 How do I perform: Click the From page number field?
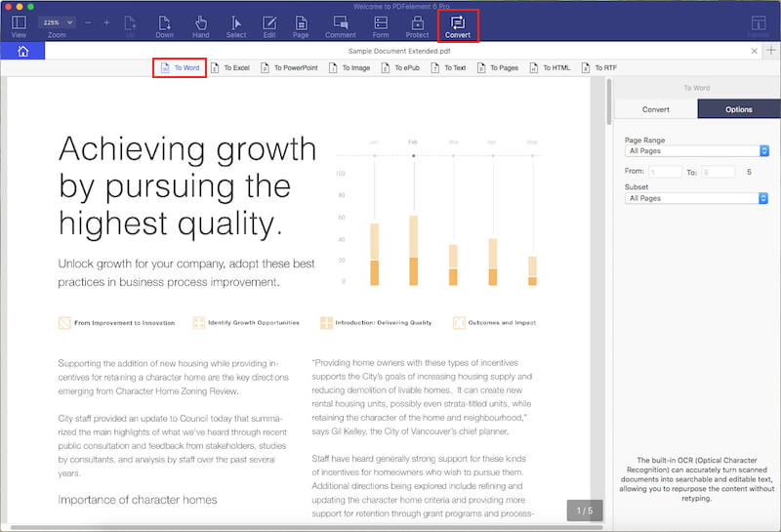pyautogui.click(x=665, y=172)
